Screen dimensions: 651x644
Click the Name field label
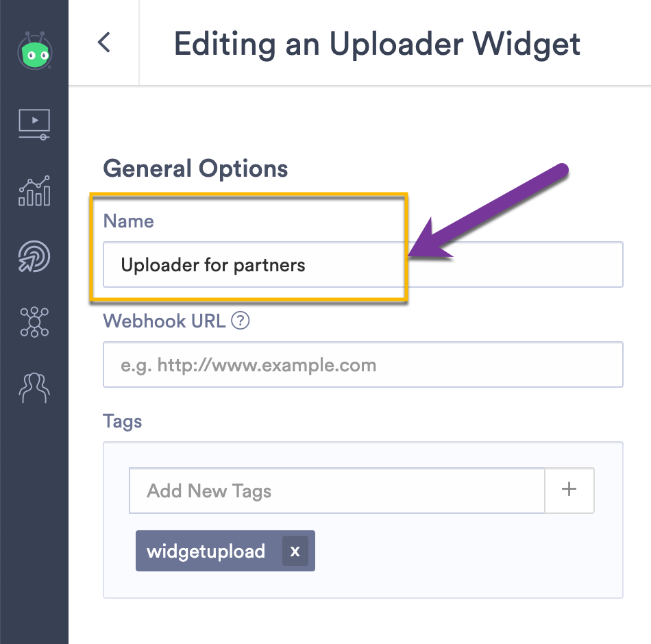128,221
